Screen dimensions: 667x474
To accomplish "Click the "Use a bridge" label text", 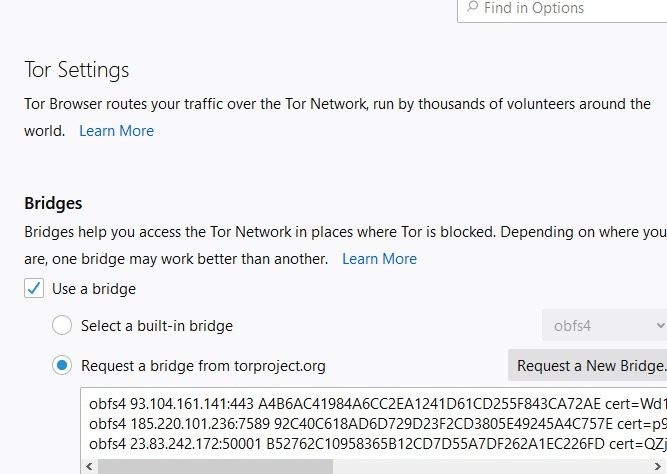I will 93,289.
